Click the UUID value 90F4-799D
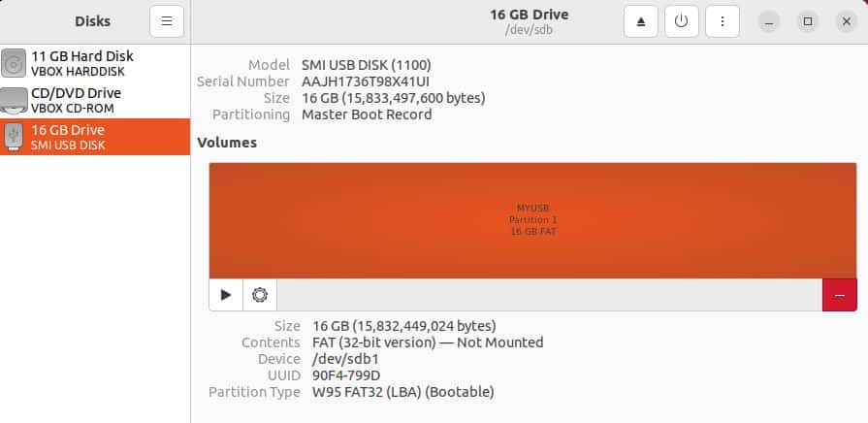 click(346, 375)
